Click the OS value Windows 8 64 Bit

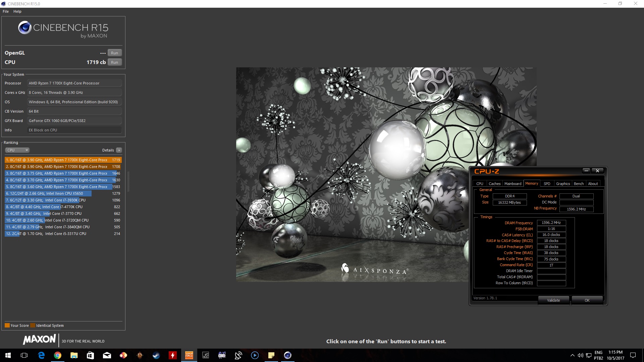click(74, 102)
